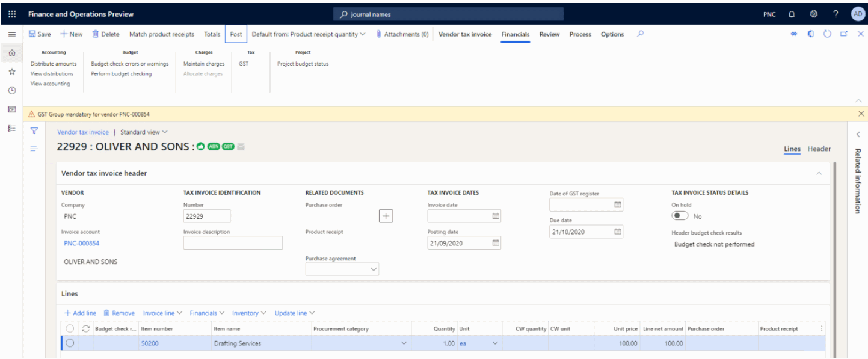Open Purchase agreement dropdown
Image resolution: width=868 pixels, height=359 pixels.
(374, 270)
